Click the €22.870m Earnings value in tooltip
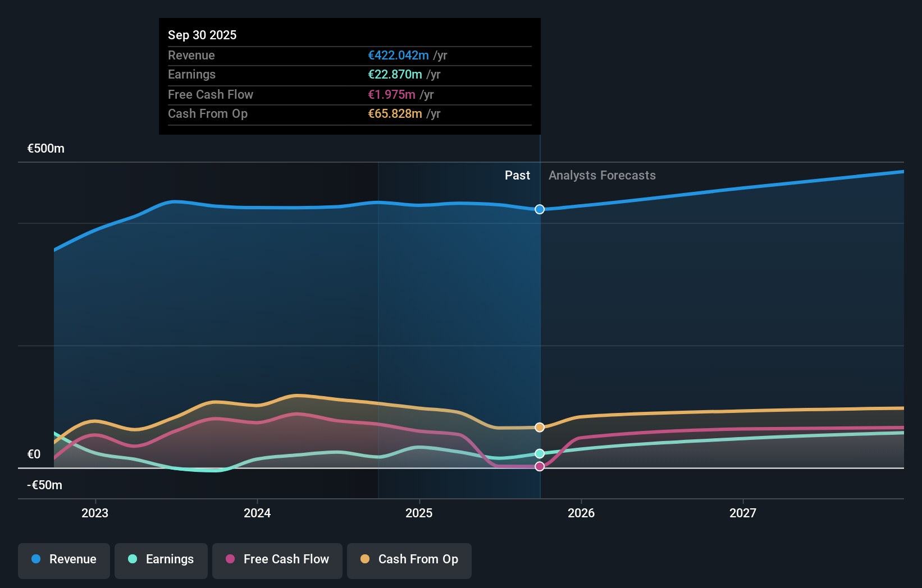Screen dimensions: 922x588 394,74
